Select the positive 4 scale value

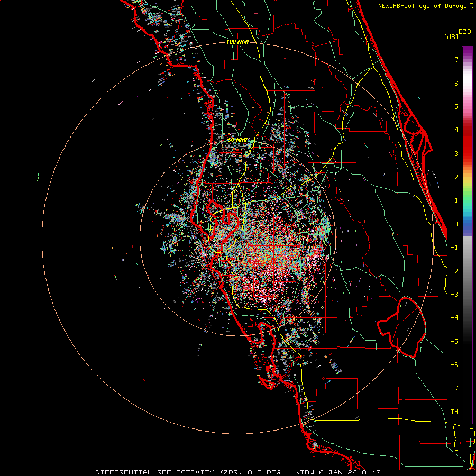(456, 130)
